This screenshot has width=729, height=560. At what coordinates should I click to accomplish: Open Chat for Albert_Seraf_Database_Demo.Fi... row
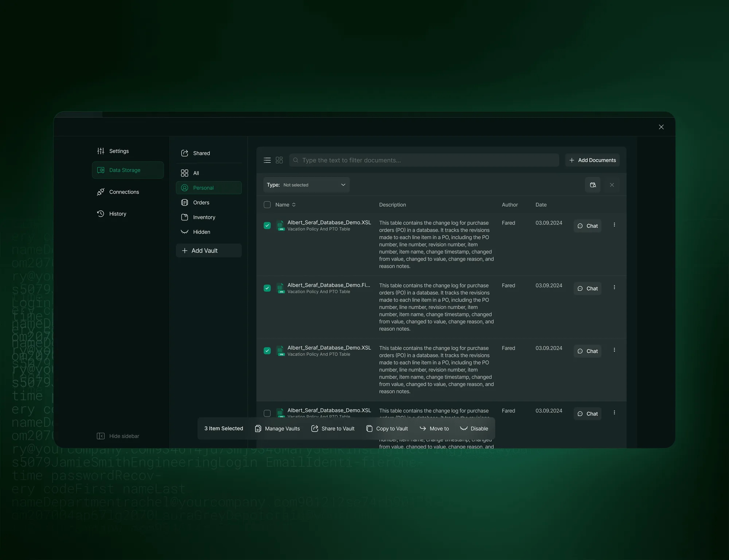[588, 288]
